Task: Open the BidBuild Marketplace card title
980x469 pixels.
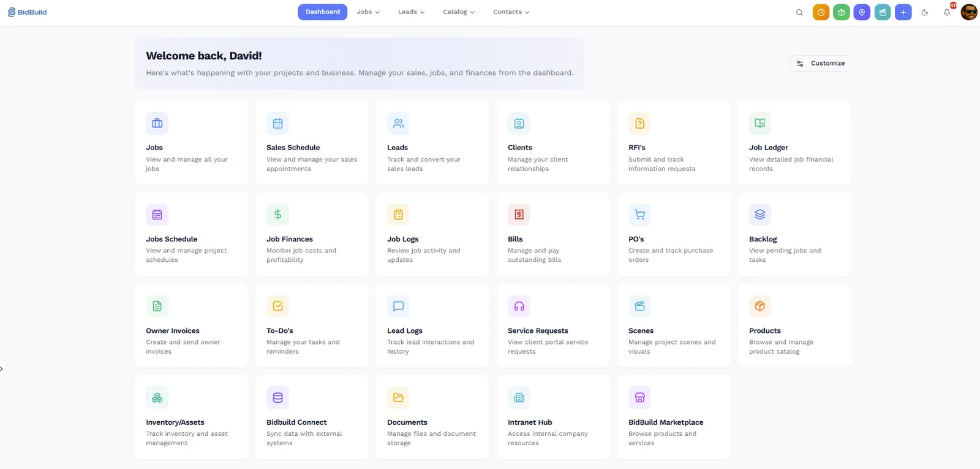Action: pos(666,422)
